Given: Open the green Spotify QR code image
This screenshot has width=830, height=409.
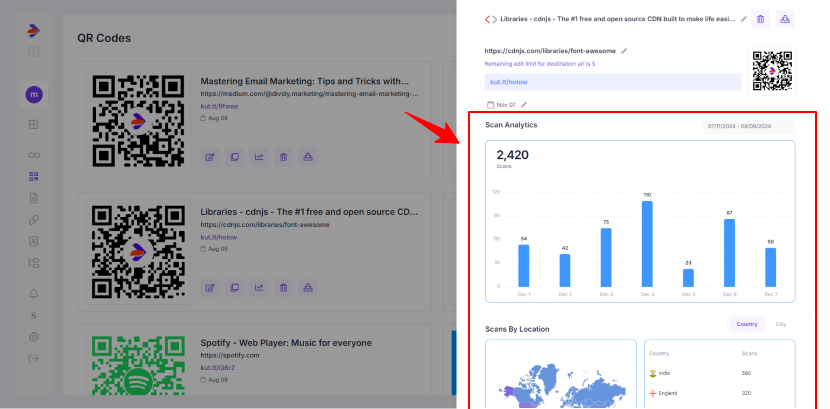Looking at the screenshot, I should (139, 365).
